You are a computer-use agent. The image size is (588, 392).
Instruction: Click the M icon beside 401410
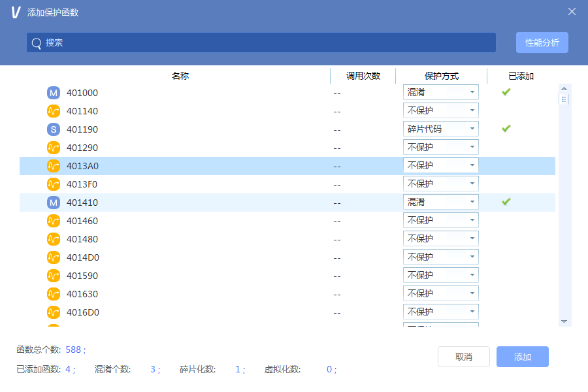(54, 203)
